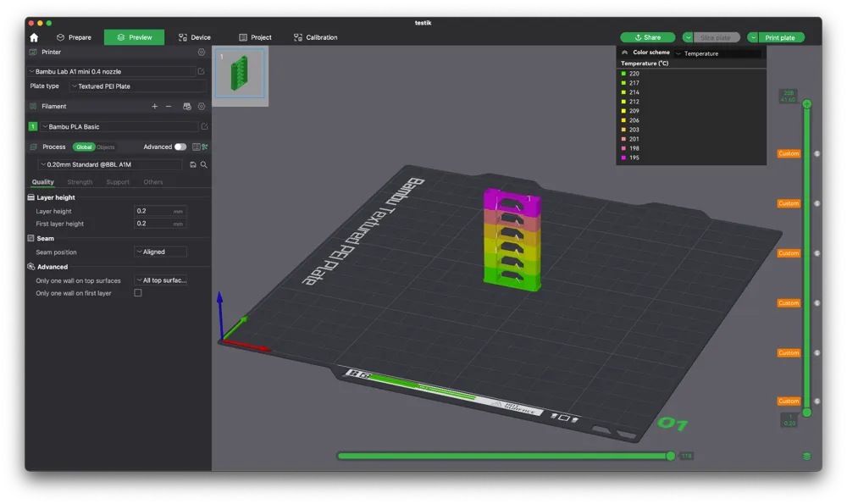This screenshot has height=504, width=847.
Task: Click the Print plate button
Action: click(x=780, y=37)
